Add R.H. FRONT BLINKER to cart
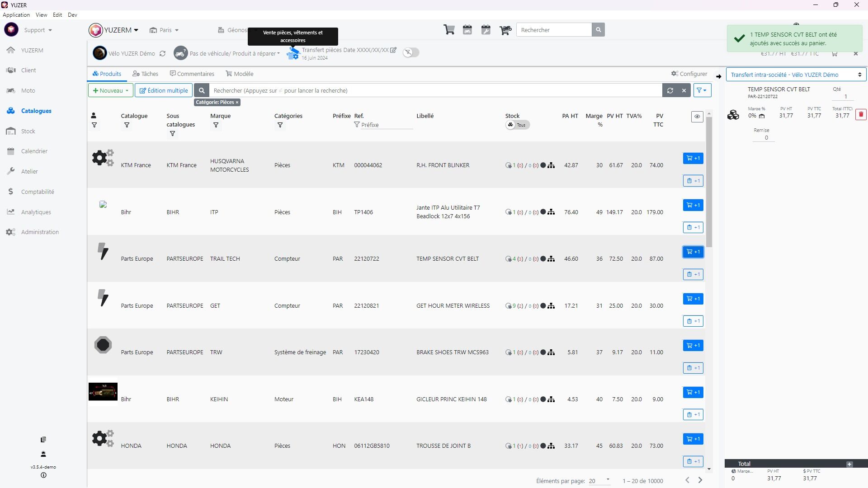Viewport: 868px width, 488px height. tap(693, 158)
